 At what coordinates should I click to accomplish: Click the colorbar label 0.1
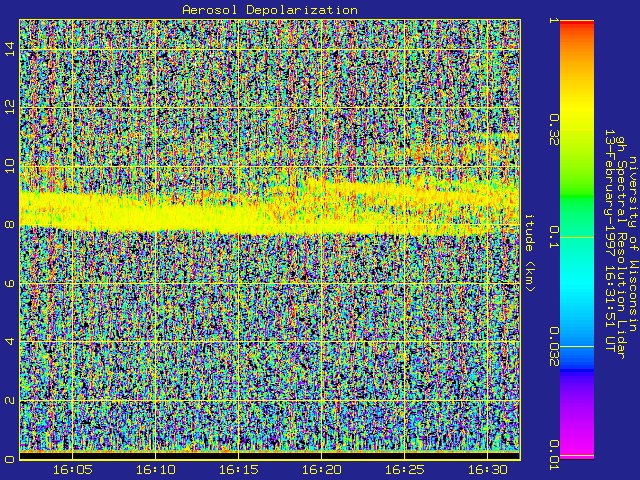coord(554,237)
